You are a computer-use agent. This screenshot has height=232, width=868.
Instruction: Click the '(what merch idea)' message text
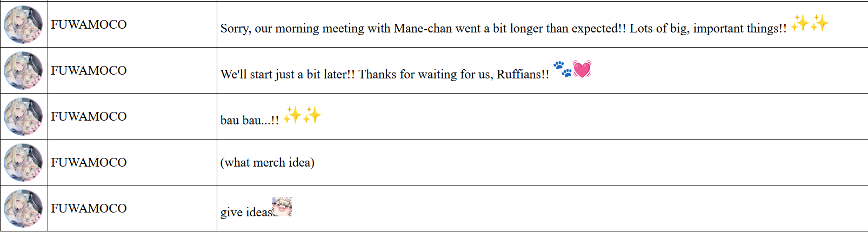(x=267, y=163)
